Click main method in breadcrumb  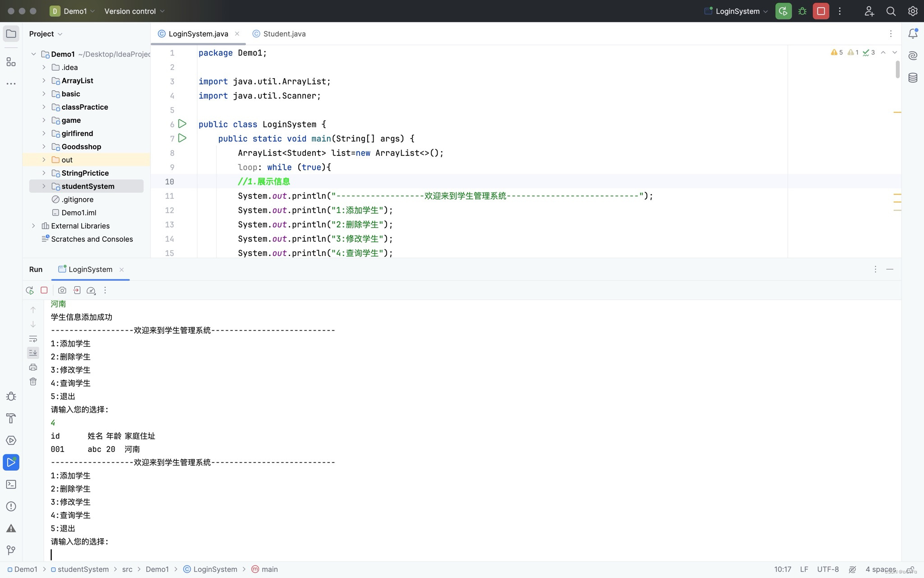264,569
